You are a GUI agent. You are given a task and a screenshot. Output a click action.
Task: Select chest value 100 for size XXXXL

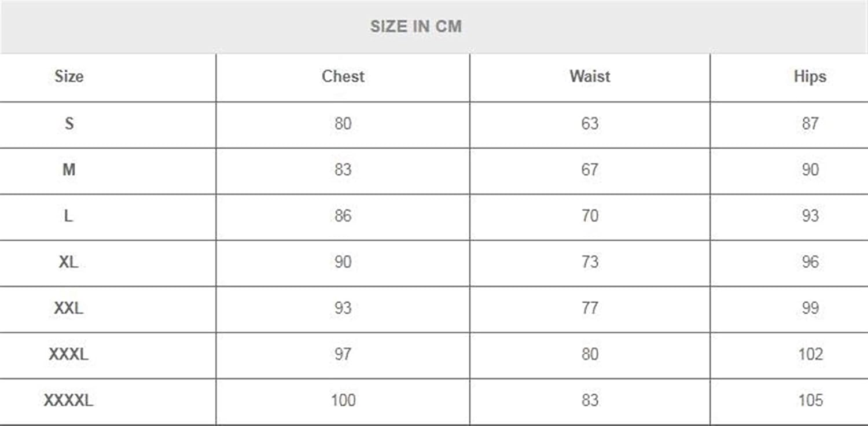343,400
